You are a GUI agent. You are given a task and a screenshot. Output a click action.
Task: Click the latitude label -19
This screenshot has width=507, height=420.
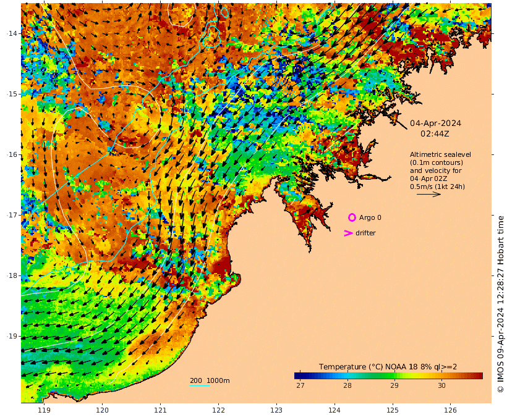pos(12,336)
